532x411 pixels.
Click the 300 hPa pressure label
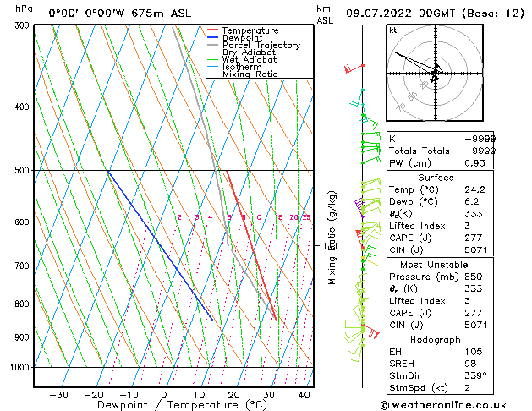click(24, 25)
